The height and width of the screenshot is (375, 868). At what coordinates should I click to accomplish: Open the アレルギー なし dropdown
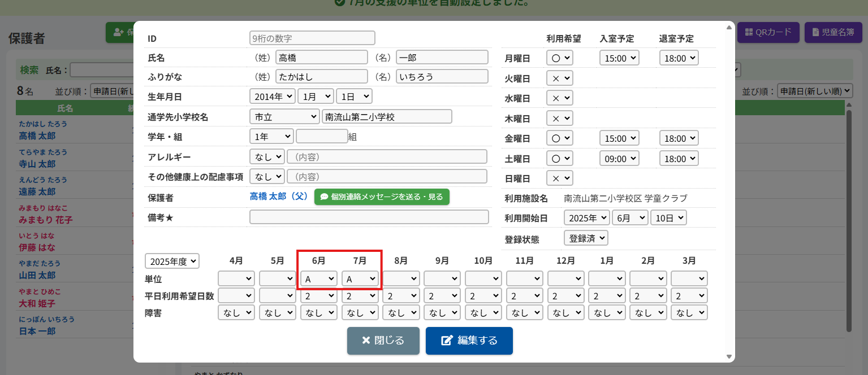pyautogui.click(x=267, y=156)
